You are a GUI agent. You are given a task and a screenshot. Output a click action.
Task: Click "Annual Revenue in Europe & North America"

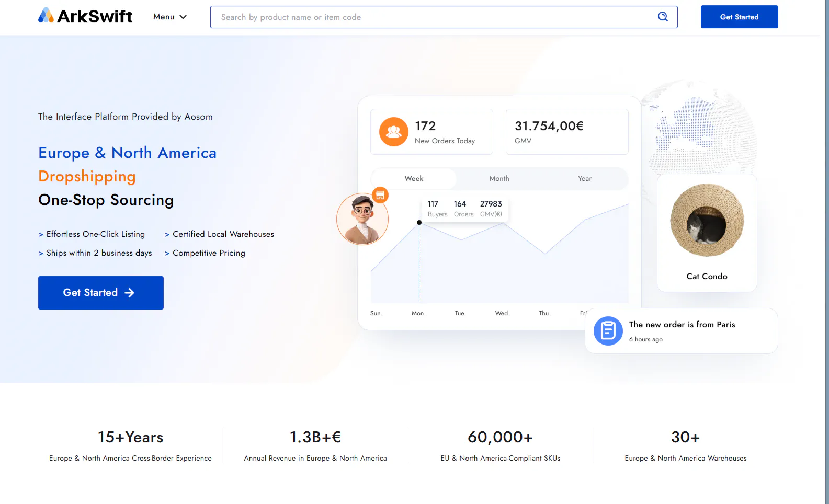coord(315,459)
